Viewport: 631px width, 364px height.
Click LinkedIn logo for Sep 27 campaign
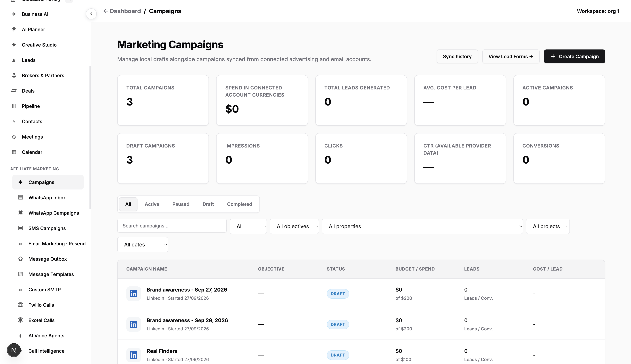coord(133,294)
